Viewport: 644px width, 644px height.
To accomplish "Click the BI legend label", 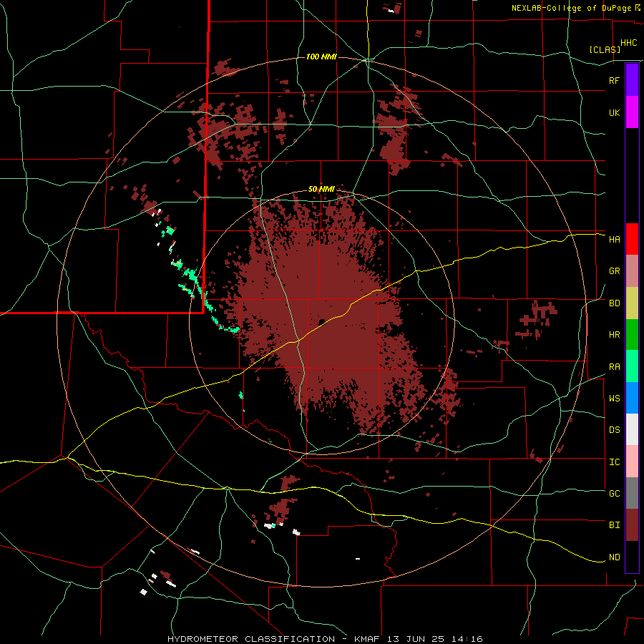I will [x=614, y=525].
